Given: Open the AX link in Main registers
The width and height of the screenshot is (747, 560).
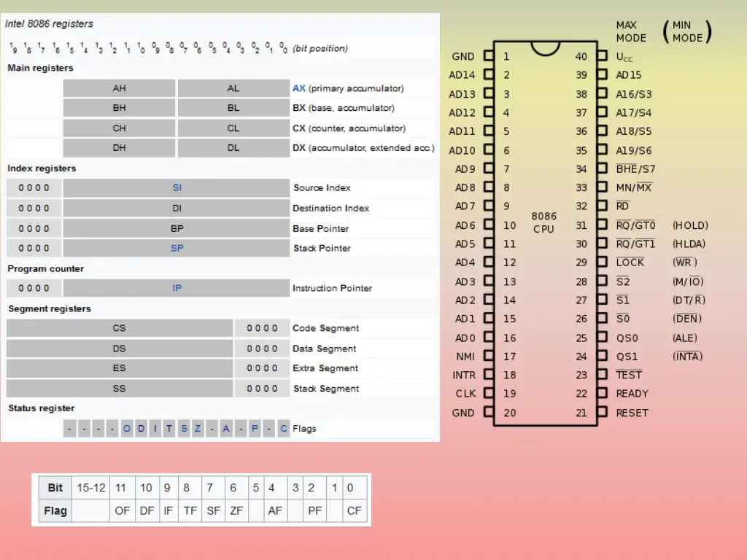Looking at the screenshot, I should point(298,88).
